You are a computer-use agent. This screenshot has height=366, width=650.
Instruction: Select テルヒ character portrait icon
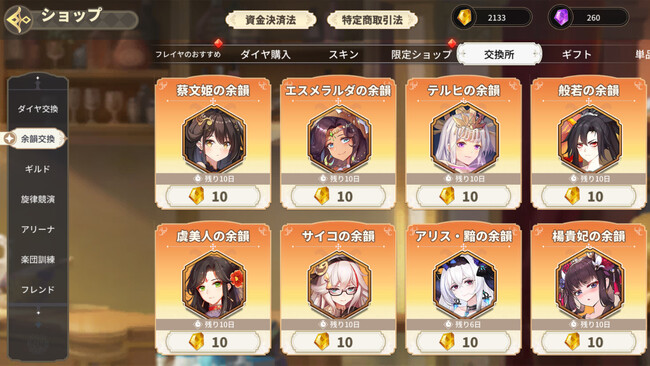(x=464, y=139)
